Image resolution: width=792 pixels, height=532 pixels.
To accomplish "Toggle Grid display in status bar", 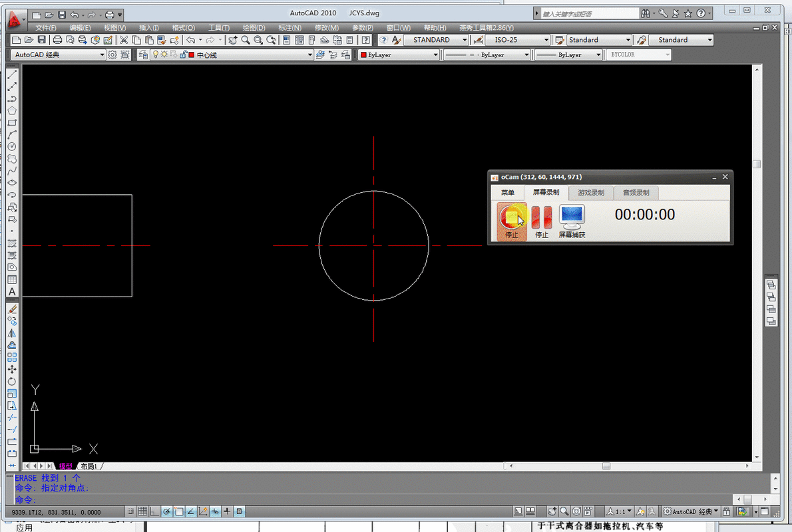I will [x=142, y=511].
